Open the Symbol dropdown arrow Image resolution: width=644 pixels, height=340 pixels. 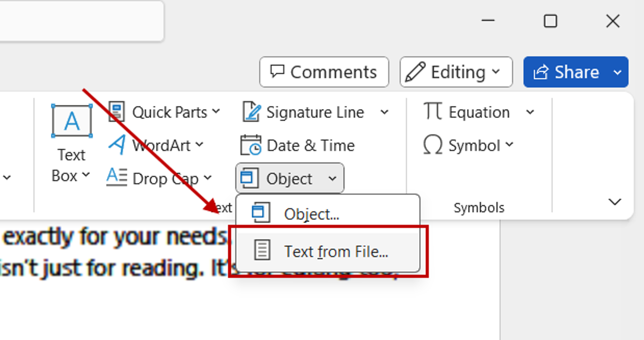click(x=510, y=145)
